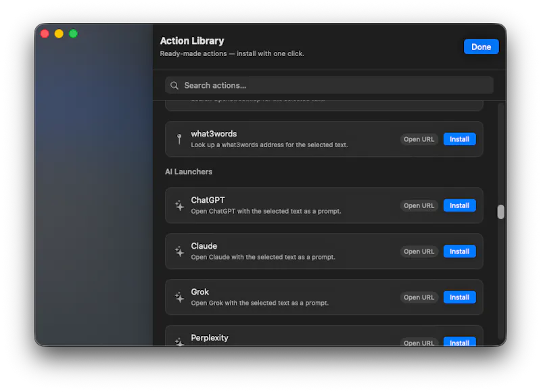The image size is (541, 392).
Task: Click the 'Open Claude with the selected text' description
Action: [x=263, y=257]
